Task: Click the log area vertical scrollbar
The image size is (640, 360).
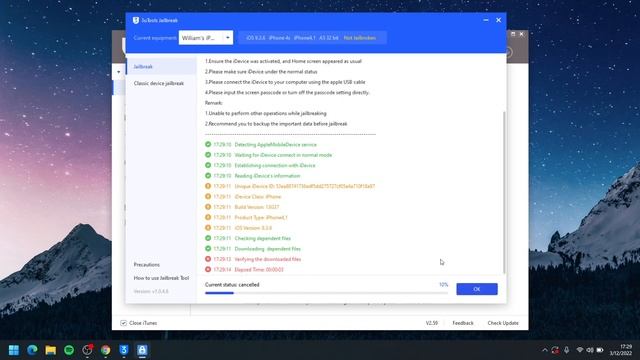Action: pyautogui.click(x=504, y=192)
